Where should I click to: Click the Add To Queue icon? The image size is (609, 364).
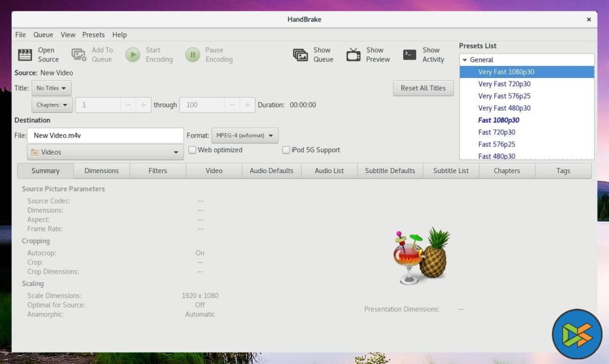[x=79, y=55]
